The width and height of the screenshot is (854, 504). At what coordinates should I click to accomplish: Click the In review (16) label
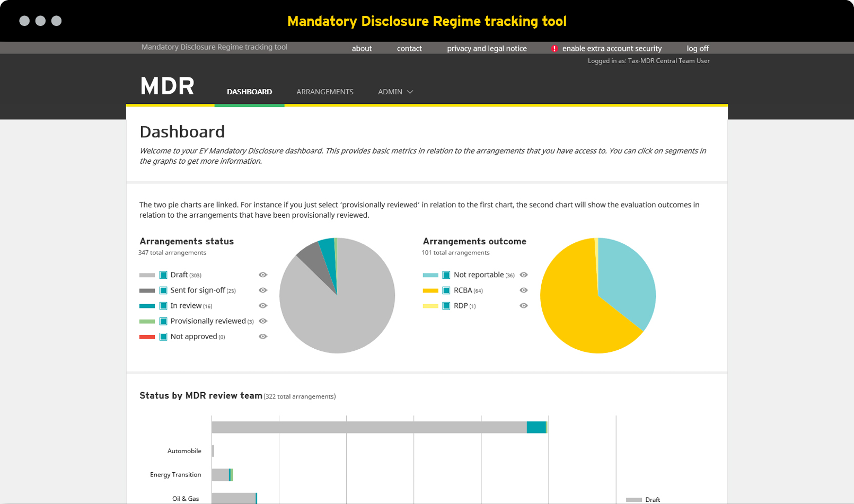pyautogui.click(x=191, y=305)
